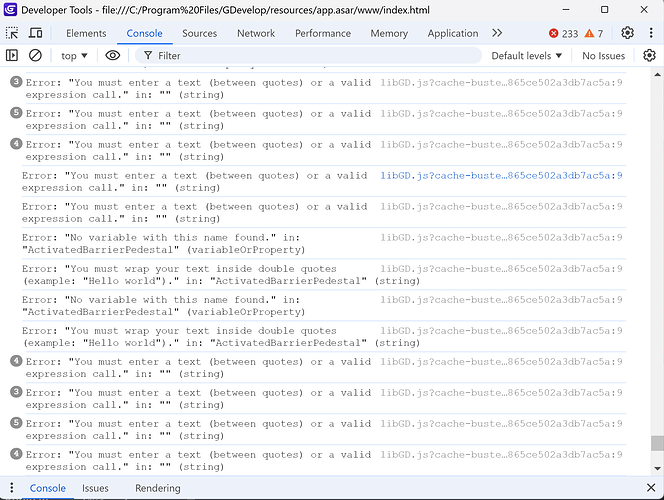This screenshot has width=664, height=500.
Task: Open the three-dot customize DevTools menu
Action: click(651, 33)
